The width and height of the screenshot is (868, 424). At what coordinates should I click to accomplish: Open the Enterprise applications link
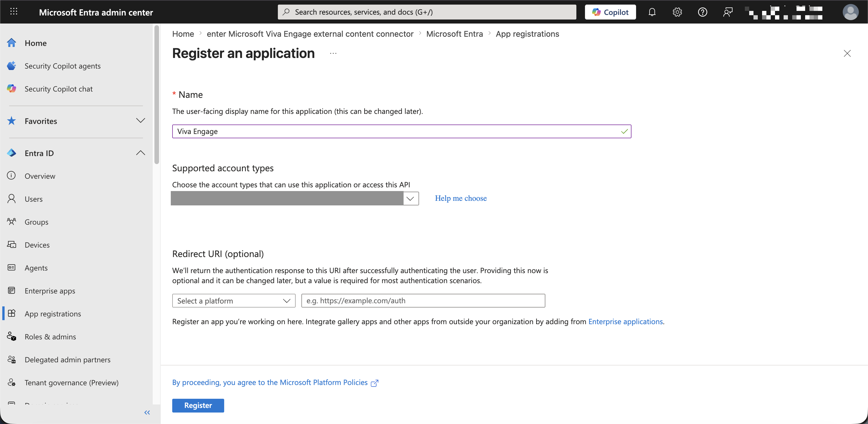pos(625,321)
